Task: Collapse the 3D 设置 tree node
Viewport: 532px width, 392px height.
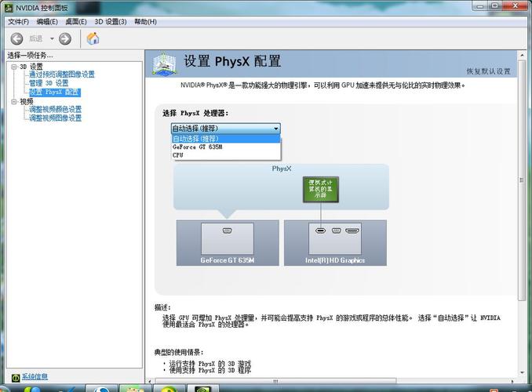Action: pos(13,67)
